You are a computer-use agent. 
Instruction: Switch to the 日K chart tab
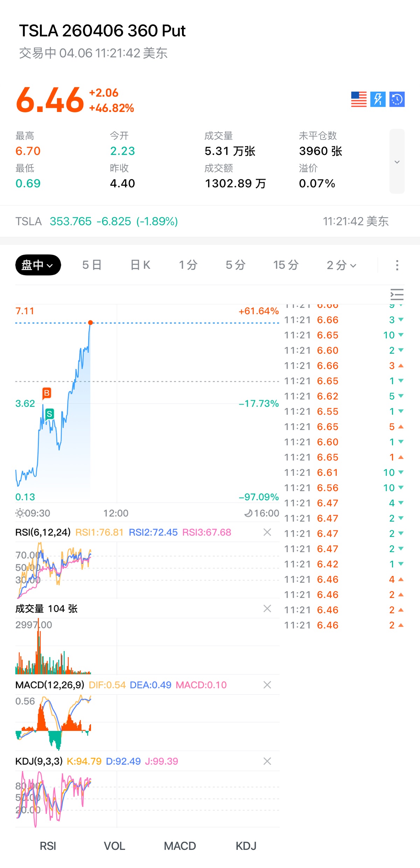pos(140,265)
